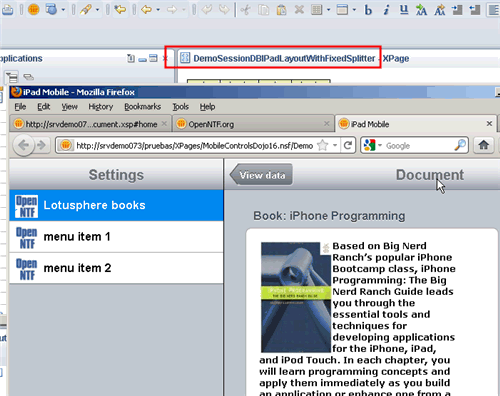This screenshot has width=500, height=396.
Task: Open dropdown arrow next to table icon
Action: (328, 10)
